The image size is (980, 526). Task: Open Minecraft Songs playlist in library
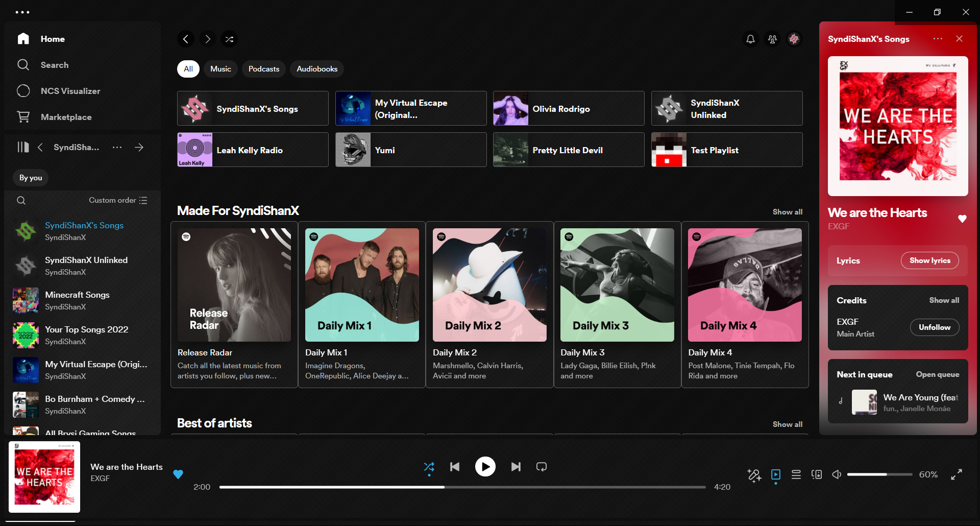[82, 300]
